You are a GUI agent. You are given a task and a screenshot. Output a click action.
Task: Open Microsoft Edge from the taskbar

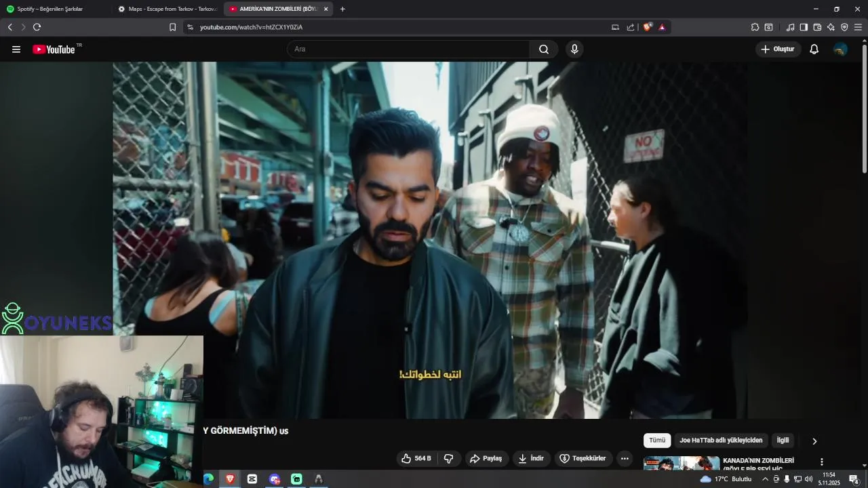[208, 479]
